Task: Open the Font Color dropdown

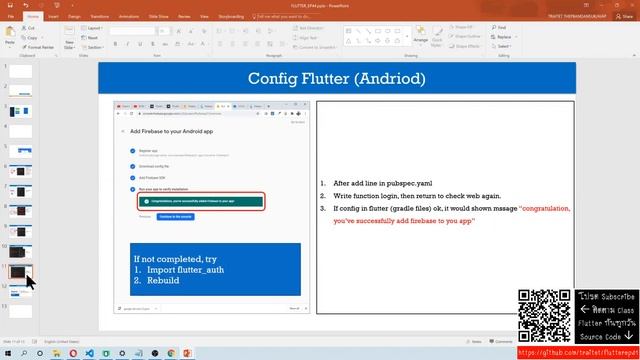Action: (203, 44)
